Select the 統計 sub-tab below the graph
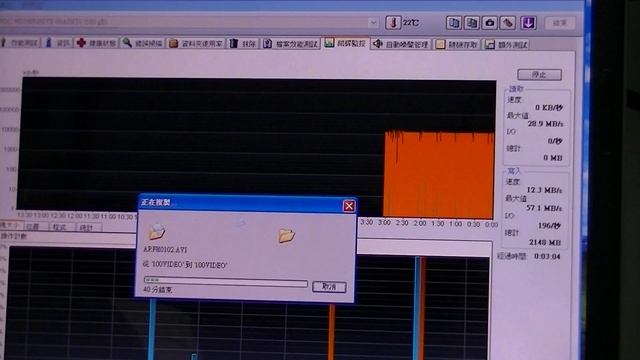Viewport: 640px width, 360px height. pos(87,228)
